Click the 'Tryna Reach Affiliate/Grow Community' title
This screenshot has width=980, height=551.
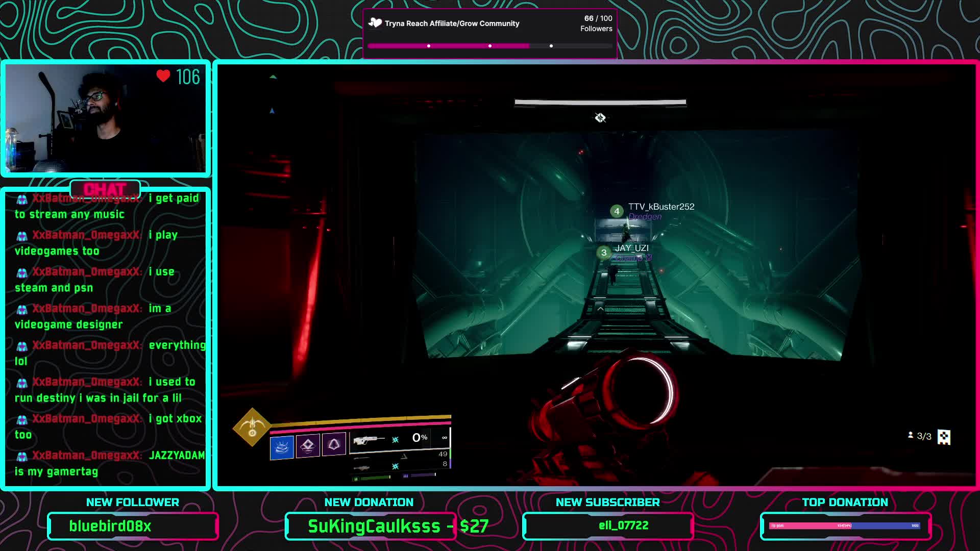point(452,23)
